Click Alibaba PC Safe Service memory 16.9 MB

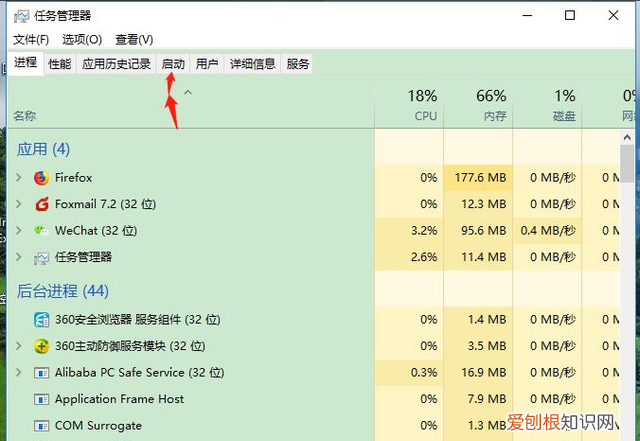[x=484, y=372]
